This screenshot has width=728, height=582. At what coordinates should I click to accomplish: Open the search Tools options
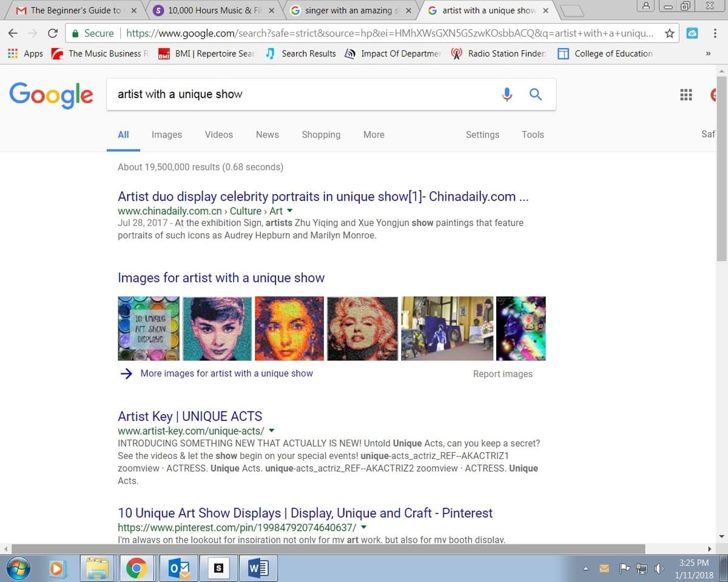(533, 135)
